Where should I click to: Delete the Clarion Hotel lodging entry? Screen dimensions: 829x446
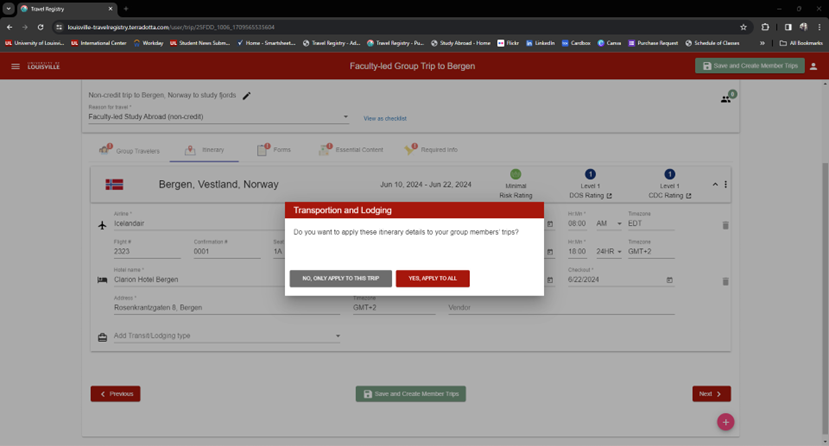pyautogui.click(x=725, y=282)
